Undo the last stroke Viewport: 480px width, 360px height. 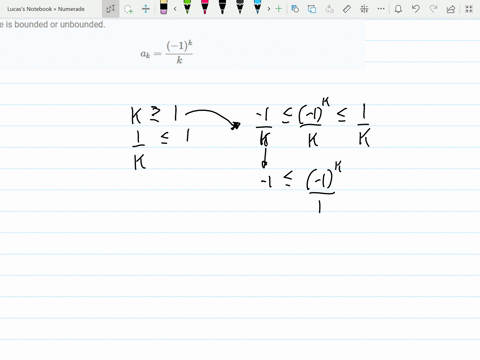click(416, 9)
